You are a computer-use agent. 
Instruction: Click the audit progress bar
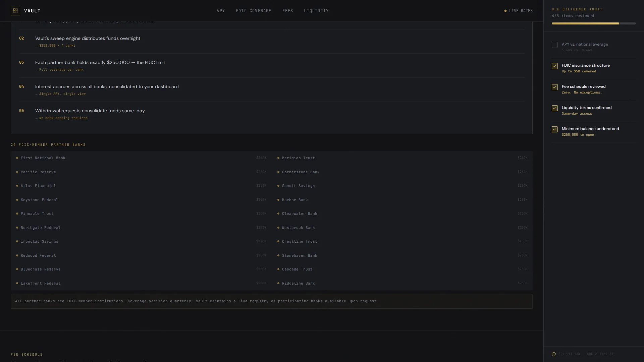594,23
